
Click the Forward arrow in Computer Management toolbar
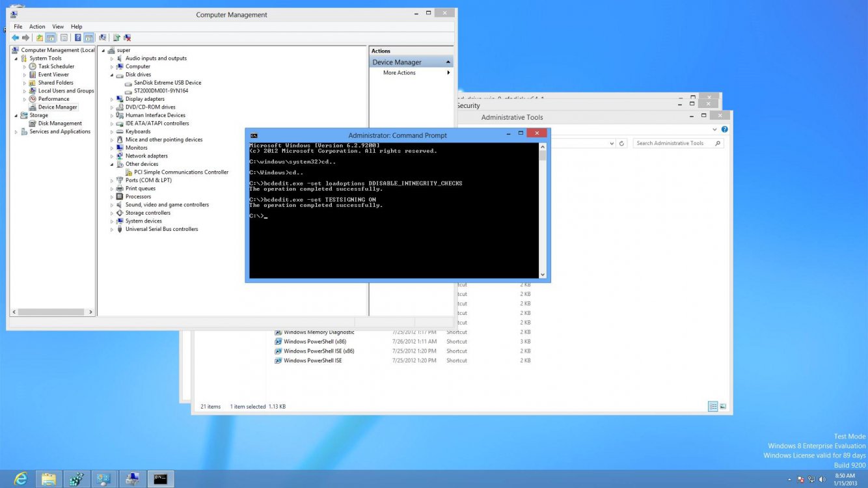(x=25, y=38)
